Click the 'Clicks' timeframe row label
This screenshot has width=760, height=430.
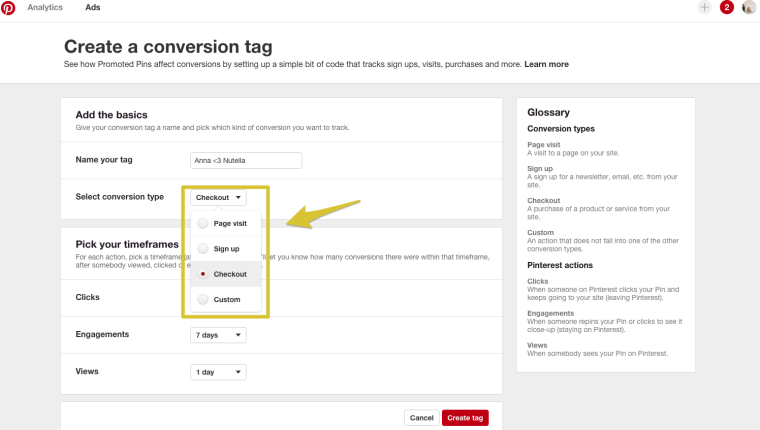87,297
